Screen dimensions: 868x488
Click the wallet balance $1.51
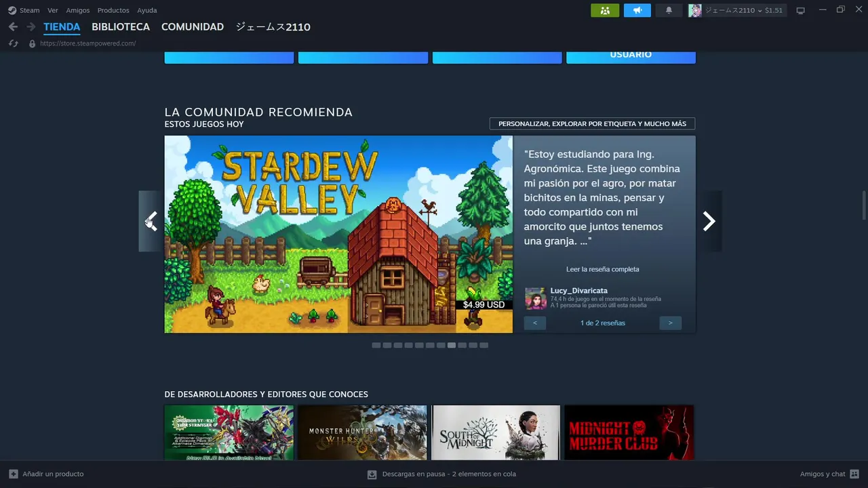tap(773, 10)
